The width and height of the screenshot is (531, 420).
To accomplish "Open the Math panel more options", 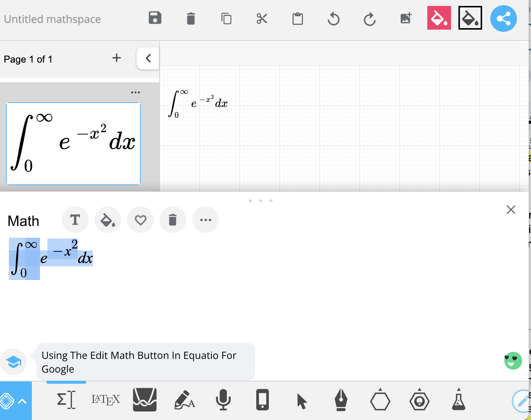I will (x=206, y=220).
